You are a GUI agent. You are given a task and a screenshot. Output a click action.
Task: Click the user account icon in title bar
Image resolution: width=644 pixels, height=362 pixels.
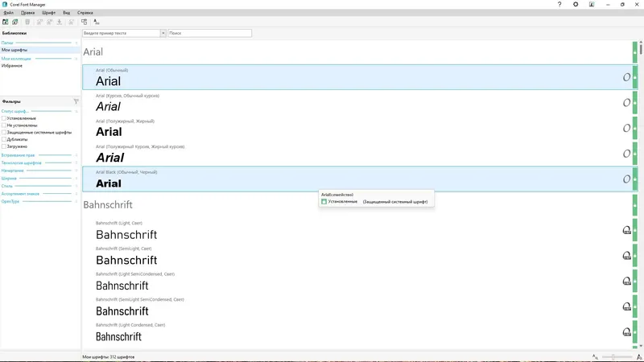tap(592, 4)
